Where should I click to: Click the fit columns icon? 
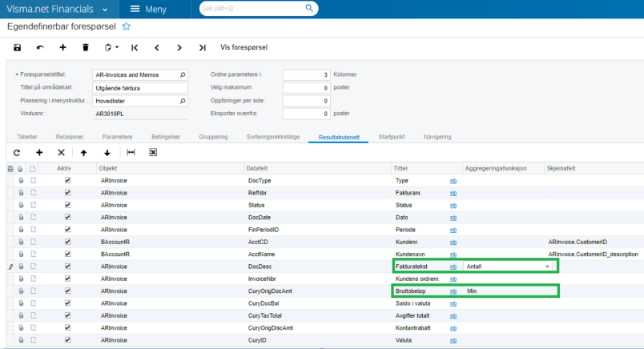pos(131,152)
